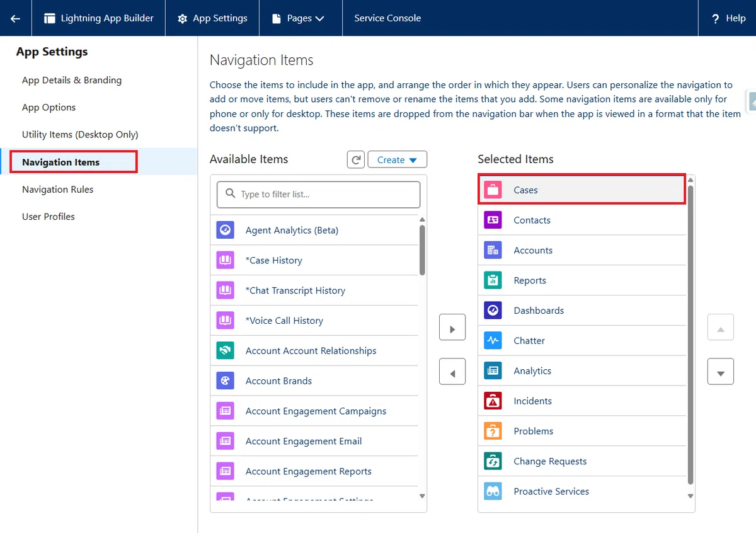
Task: Select "Chatter" label in Selected Items
Action: (x=529, y=341)
